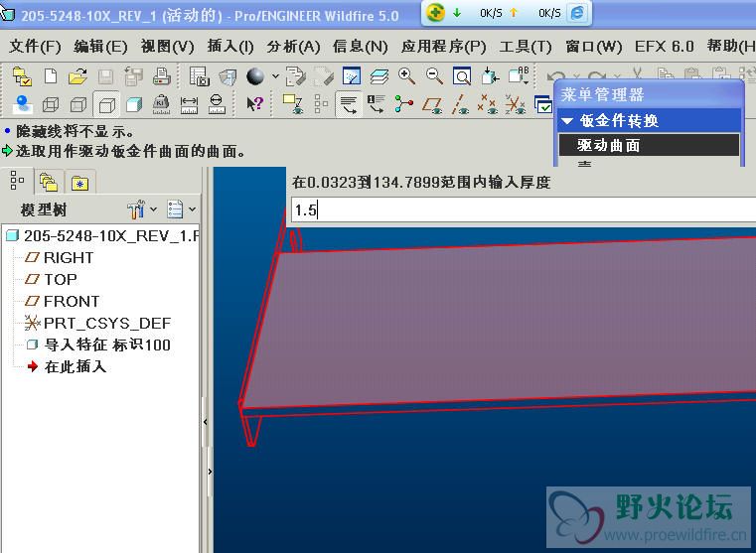
Task: Open a file using the yellow folder icon
Action: (77, 76)
